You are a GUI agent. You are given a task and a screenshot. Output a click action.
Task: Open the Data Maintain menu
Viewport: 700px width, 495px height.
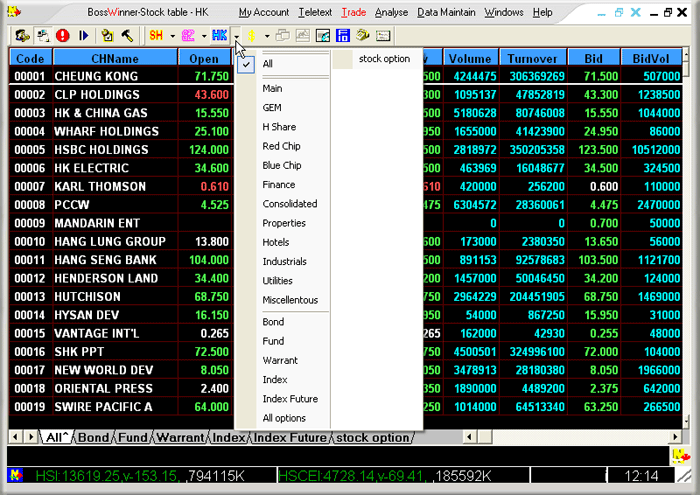(446, 12)
